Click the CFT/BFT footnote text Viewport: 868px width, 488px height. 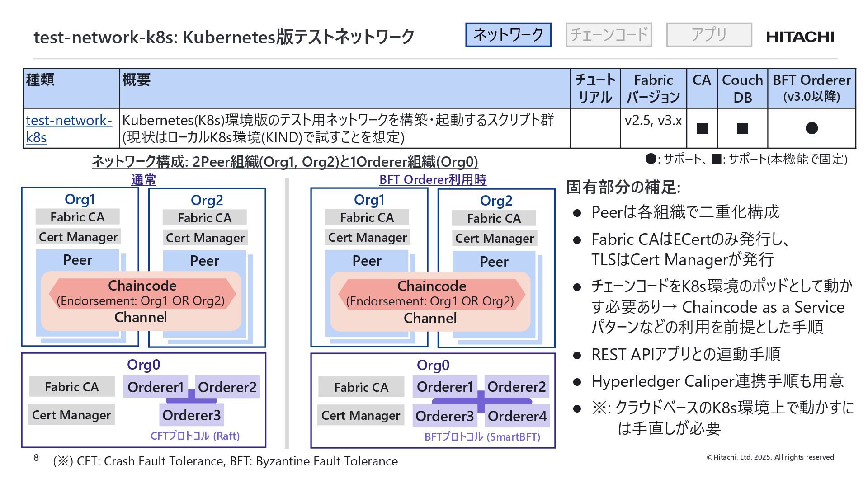[x=226, y=461]
